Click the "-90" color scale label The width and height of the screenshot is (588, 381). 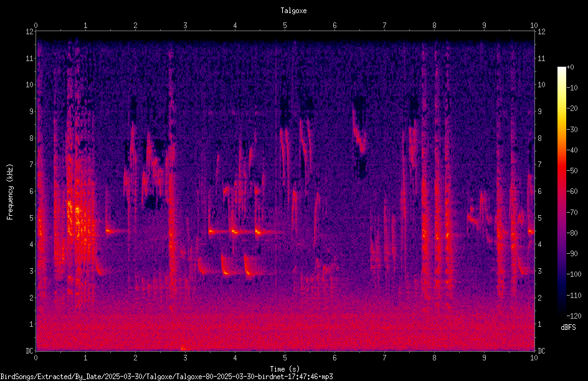[x=572, y=254]
